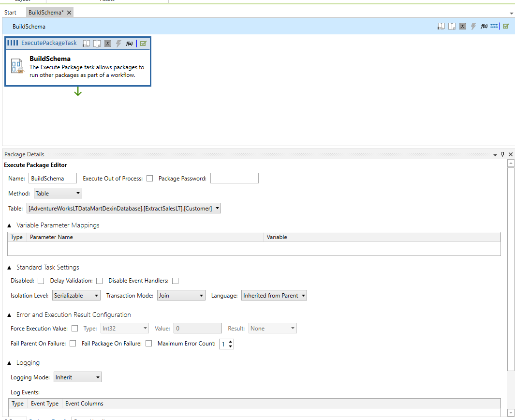This screenshot has height=420, width=515.
Task: Click green checkmark icon on ExecutePackageTask node
Action: pos(143,44)
